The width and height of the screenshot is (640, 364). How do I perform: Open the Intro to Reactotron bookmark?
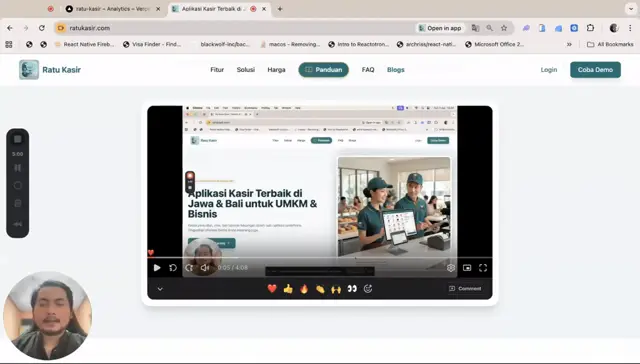tap(358, 44)
